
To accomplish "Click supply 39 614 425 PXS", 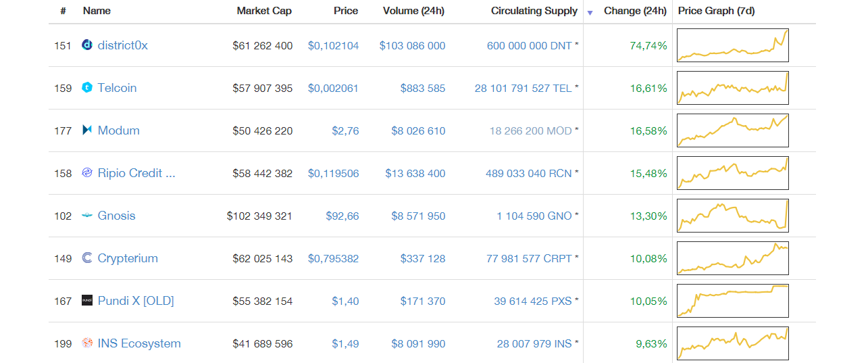I will pos(533,301).
